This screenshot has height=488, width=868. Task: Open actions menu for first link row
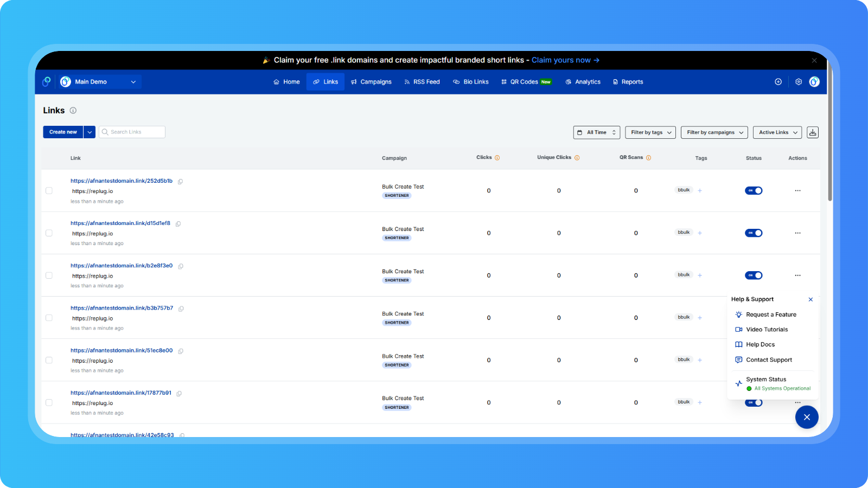[x=797, y=191]
